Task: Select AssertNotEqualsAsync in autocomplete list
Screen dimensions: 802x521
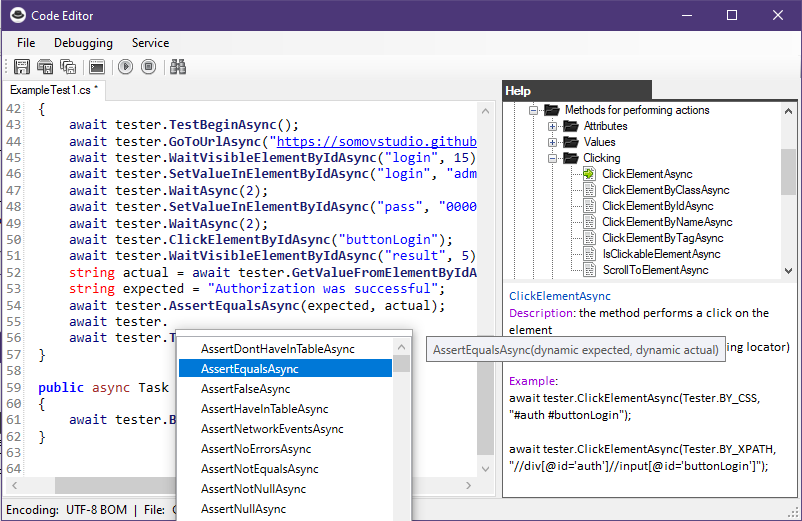Action: (x=259, y=469)
